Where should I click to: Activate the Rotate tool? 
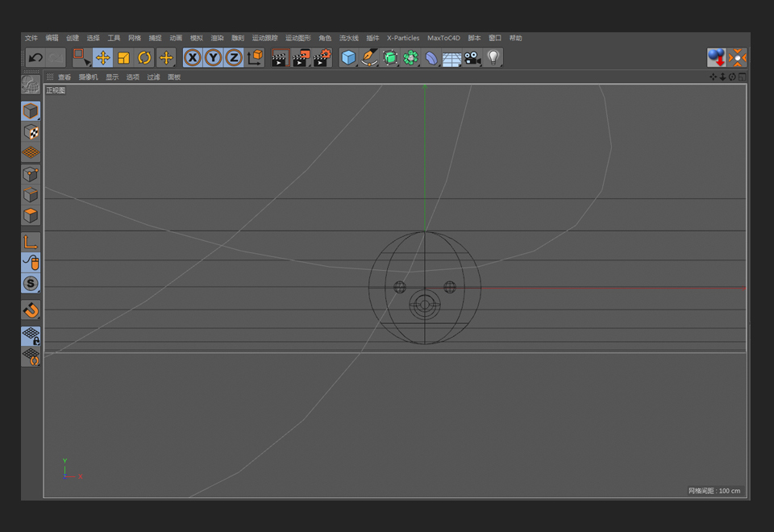click(x=144, y=58)
